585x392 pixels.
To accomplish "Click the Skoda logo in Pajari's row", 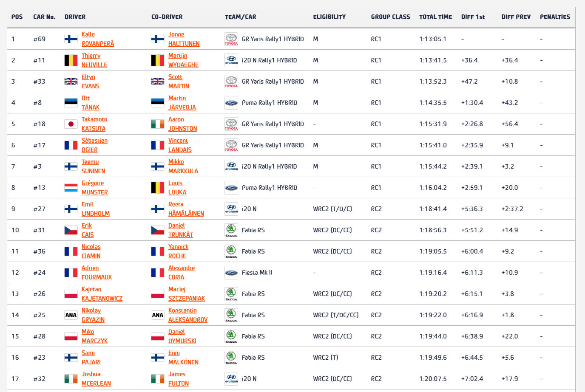I will pos(231,358).
